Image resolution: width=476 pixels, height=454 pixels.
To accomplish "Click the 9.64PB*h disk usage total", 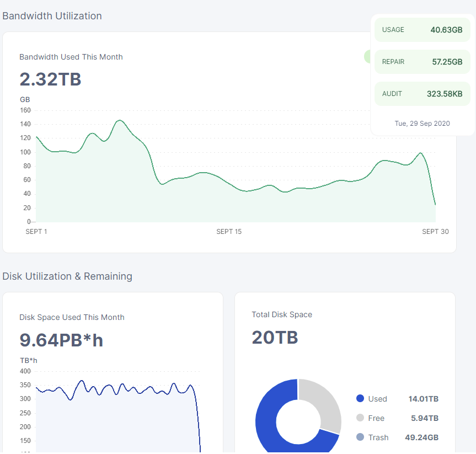I will click(x=61, y=340).
